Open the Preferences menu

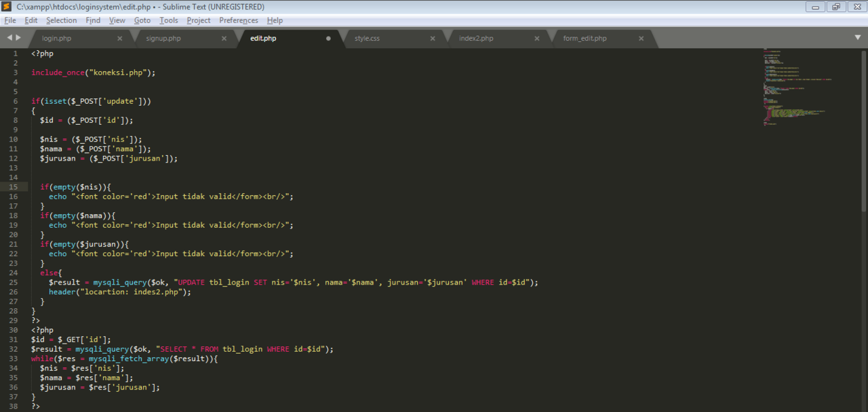pos(239,20)
